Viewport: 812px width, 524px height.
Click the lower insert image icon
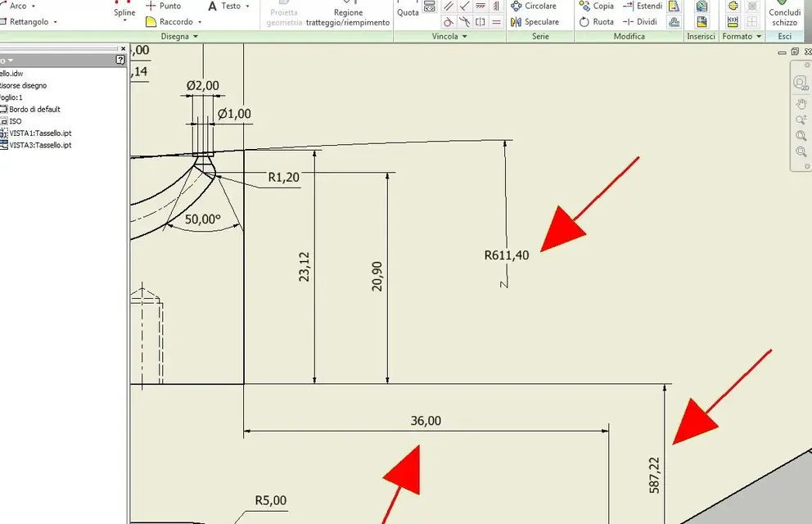[701, 22]
